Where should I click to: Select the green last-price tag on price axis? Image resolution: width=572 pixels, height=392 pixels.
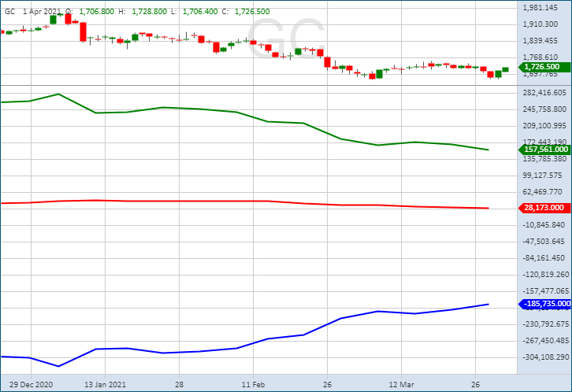(542, 68)
